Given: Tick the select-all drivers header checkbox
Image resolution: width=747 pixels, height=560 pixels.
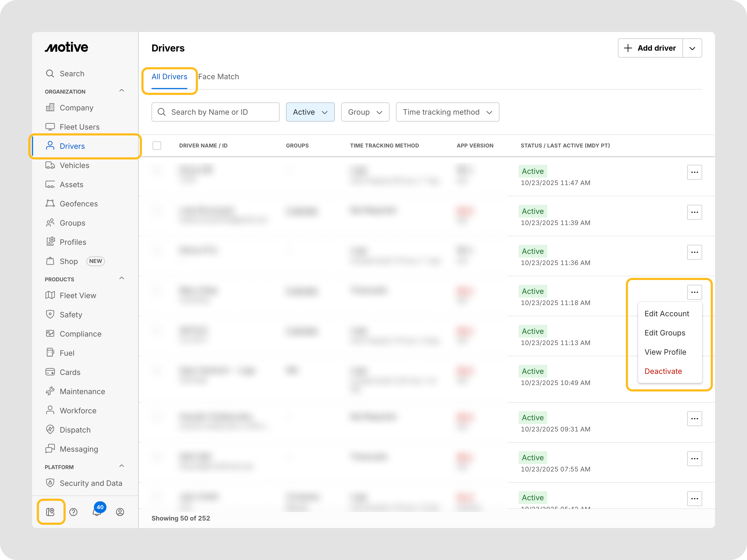Looking at the screenshot, I should point(157,146).
